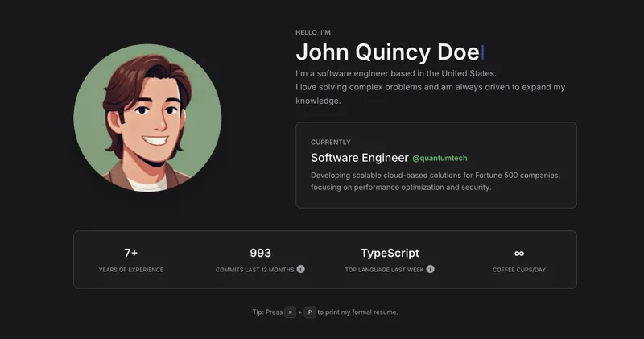The height and width of the screenshot is (339, 644).
Task: Click the Commits Last 12 Months label
Action: tap(254, 270)
